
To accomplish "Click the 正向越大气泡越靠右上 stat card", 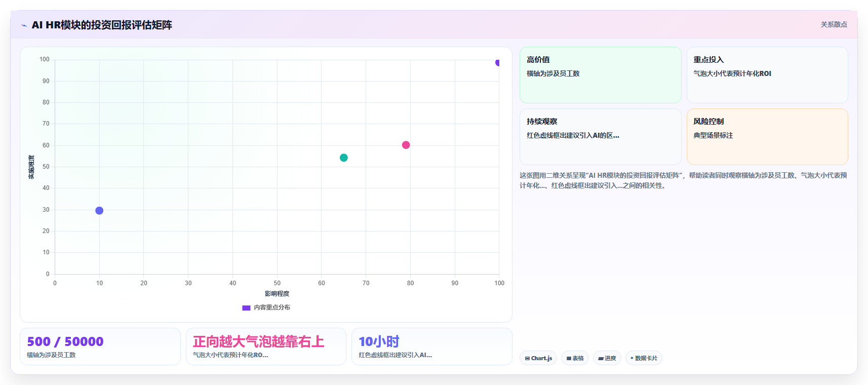I will coord(266,346).
